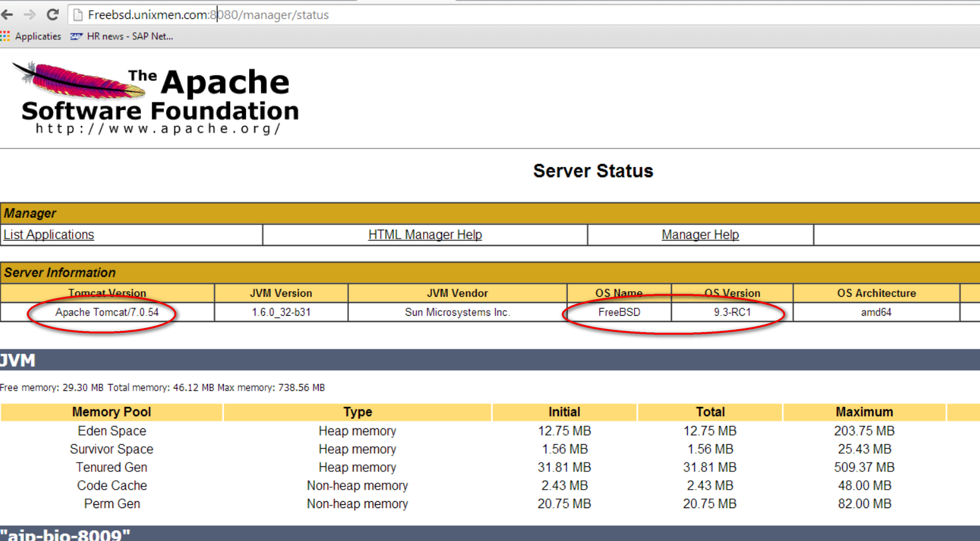Click Perm Gen total value 20.75 MB
Screen dimensions: 980x541
(x=709, y=504)
